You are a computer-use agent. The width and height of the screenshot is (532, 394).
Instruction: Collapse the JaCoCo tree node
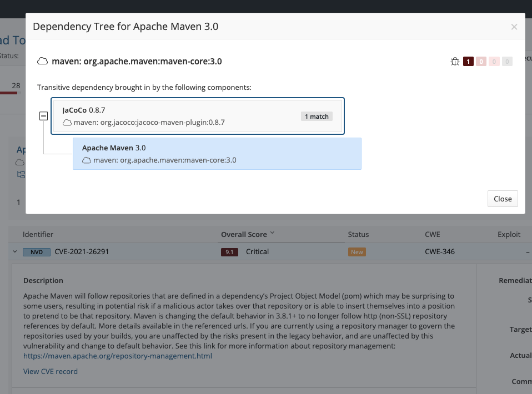pyautogui.click(x=43, y=116)
